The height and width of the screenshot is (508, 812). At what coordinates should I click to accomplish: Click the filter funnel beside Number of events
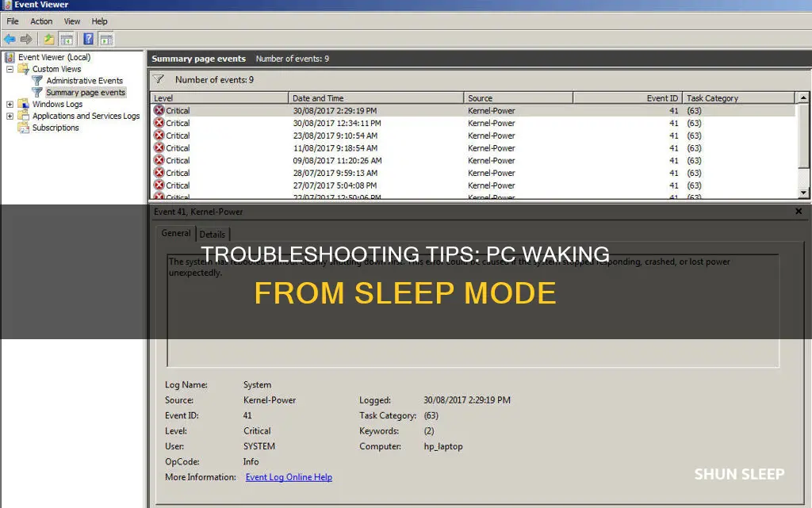159,79
